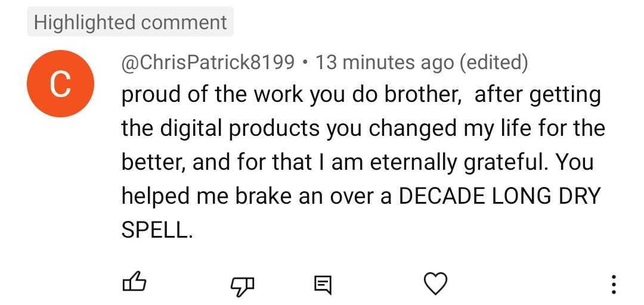Open the @ChrisPatrick8199 channel link

click(x=208, y=61)
